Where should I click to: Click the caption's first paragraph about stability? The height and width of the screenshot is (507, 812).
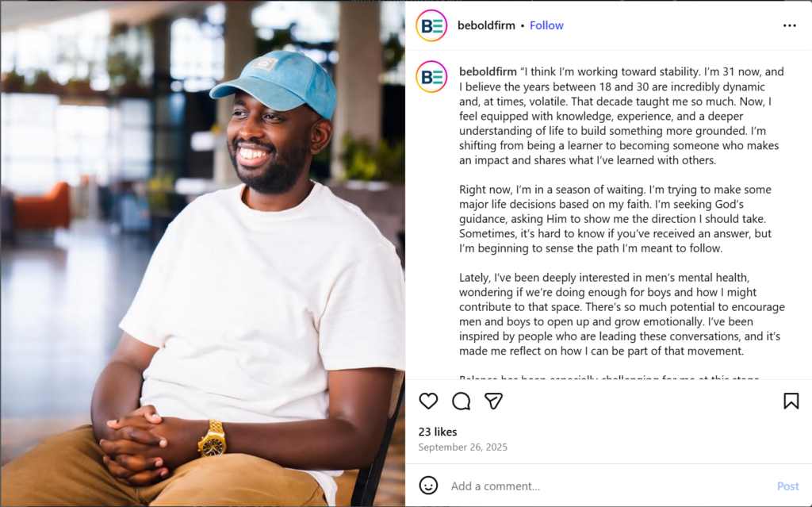pos(619,116)
